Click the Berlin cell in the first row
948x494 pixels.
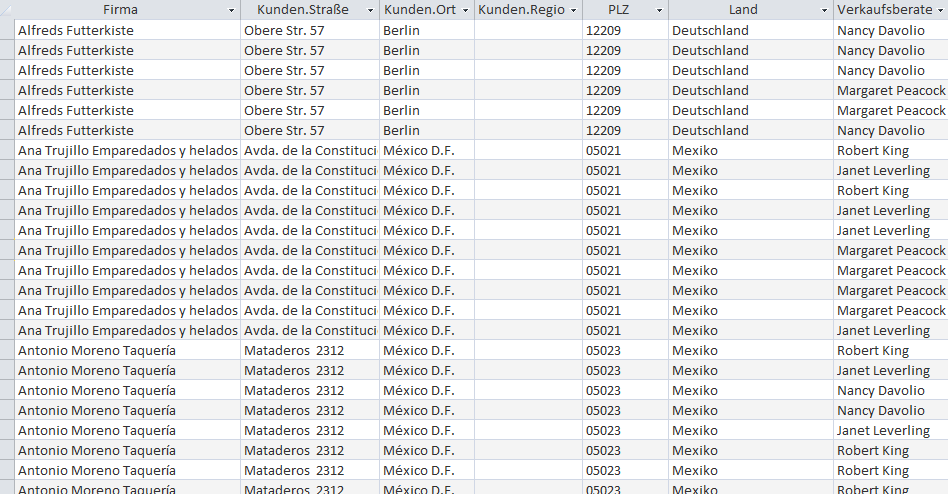(x=427, y=30)
